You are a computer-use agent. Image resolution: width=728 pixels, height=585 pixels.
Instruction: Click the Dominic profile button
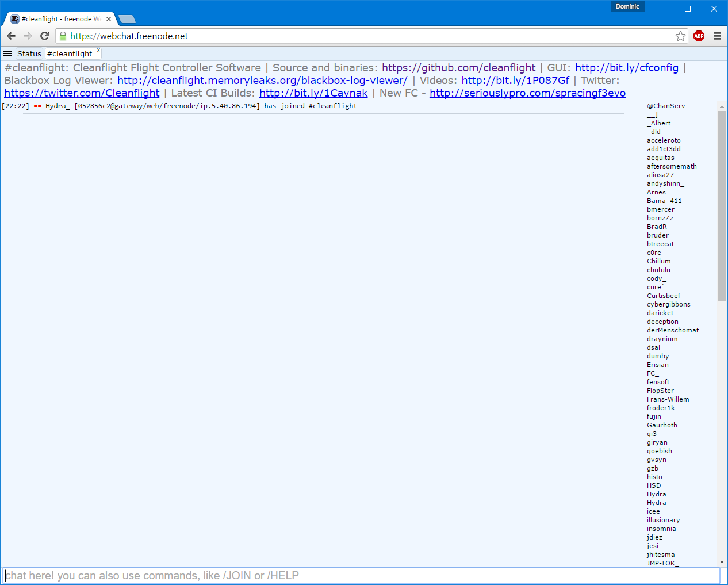pyautogui.click(x=627, y=6)
